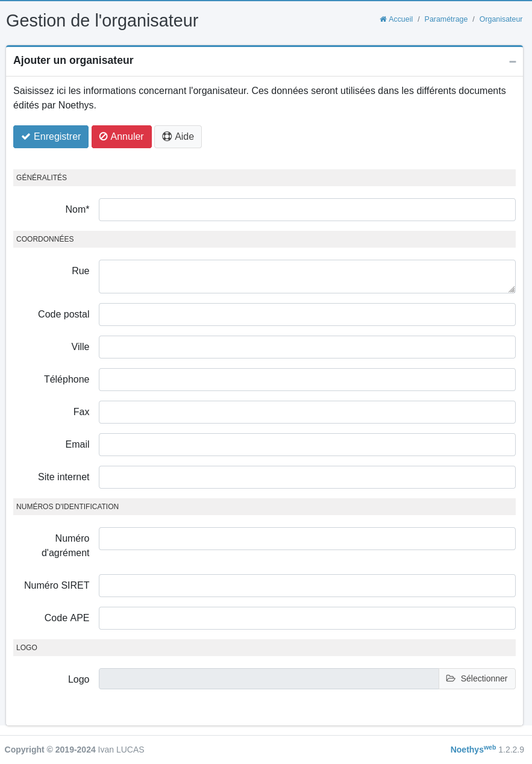Select the Email input field
Image resolution: width=532 pixels, height=764 pixels.
click(307, 445)
